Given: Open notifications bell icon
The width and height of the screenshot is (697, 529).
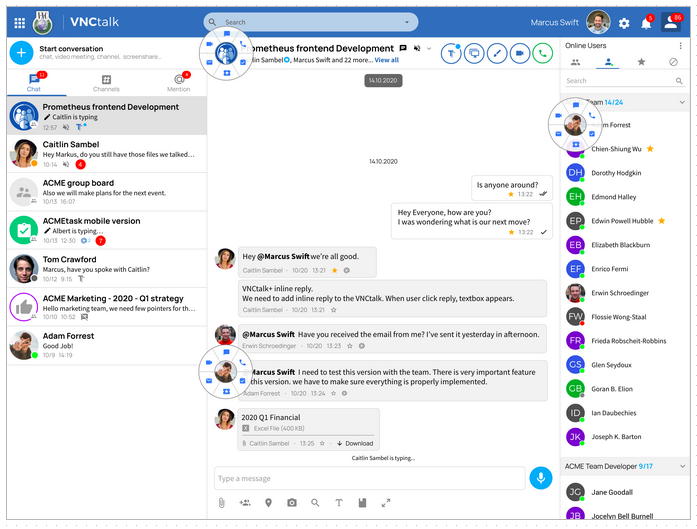Looking at the screenshot, I should (646, 23).
